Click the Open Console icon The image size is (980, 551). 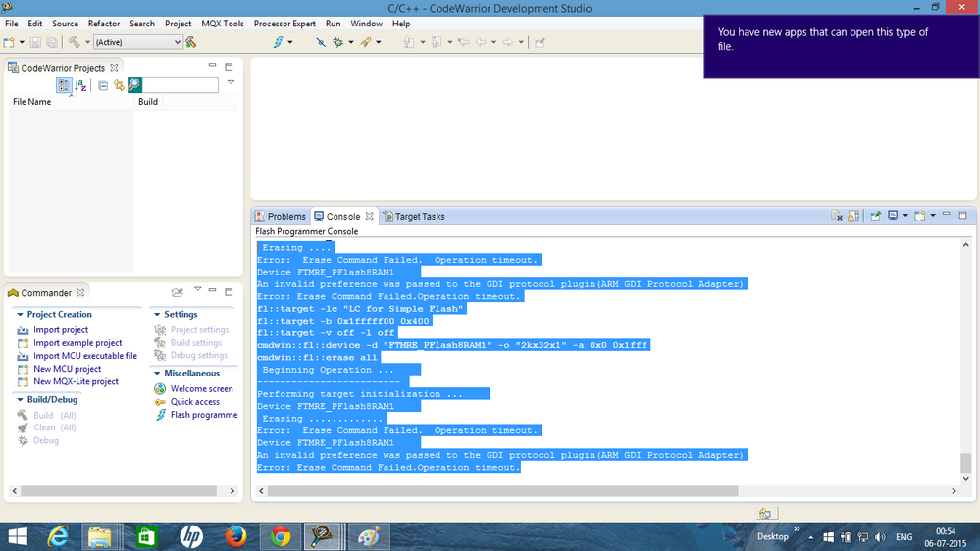click(x=920, y=216)
